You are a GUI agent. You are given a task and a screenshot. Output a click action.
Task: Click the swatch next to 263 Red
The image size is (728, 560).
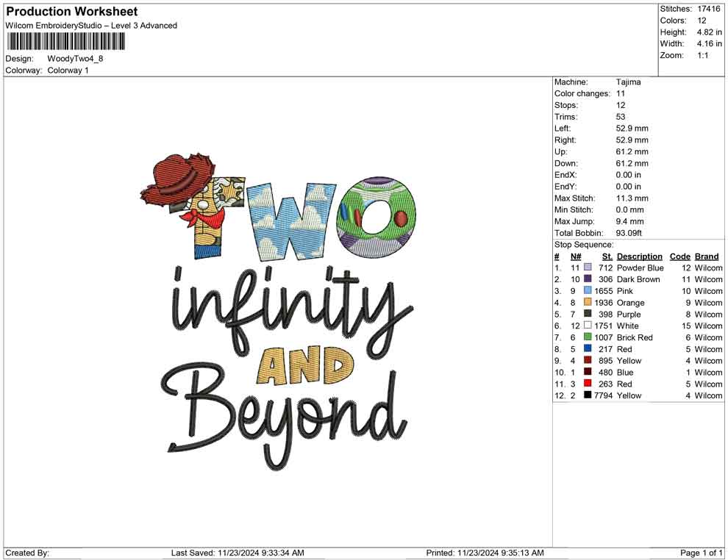coord(588,383)
